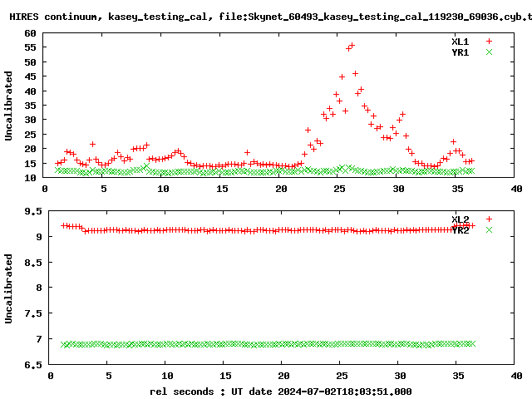Click the bottom plot y-axis value 6.5

pos(33,365)
